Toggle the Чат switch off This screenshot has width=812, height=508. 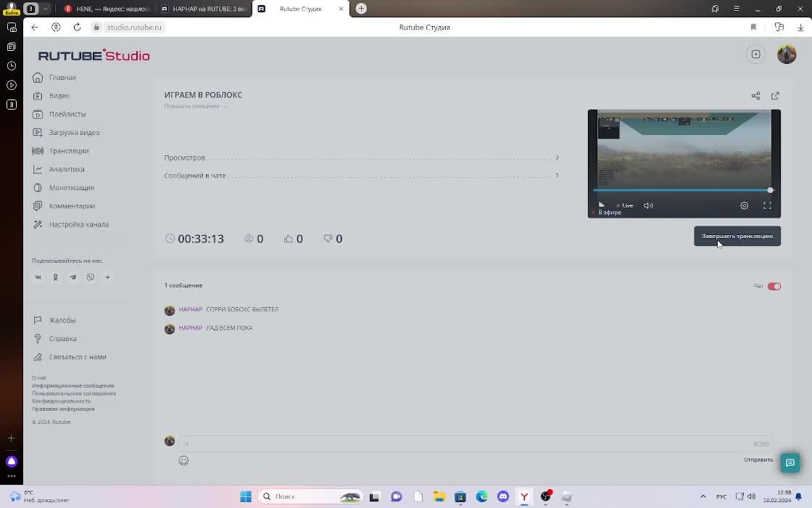pyautogui.click(x=774, y=286)
